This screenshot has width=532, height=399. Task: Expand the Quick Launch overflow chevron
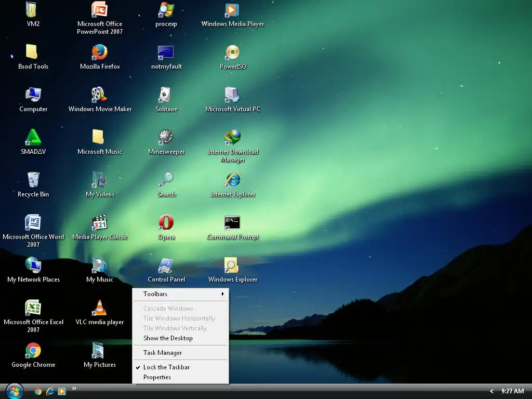(x=74, y=389)
